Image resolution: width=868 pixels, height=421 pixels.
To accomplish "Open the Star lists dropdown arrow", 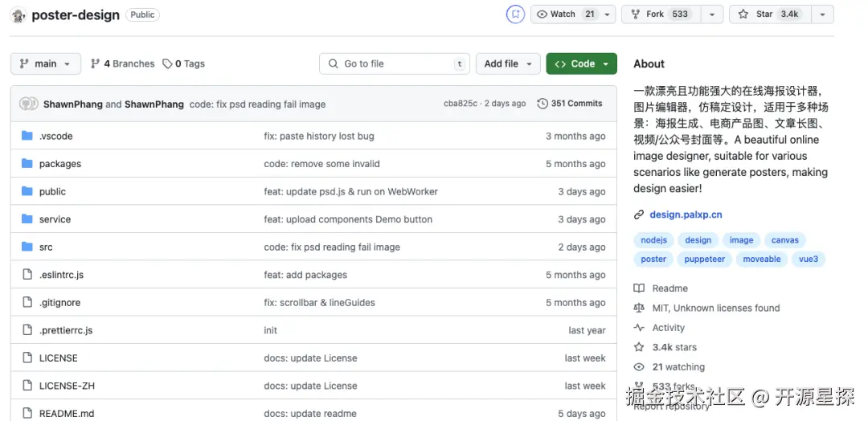I will [822, 14].
